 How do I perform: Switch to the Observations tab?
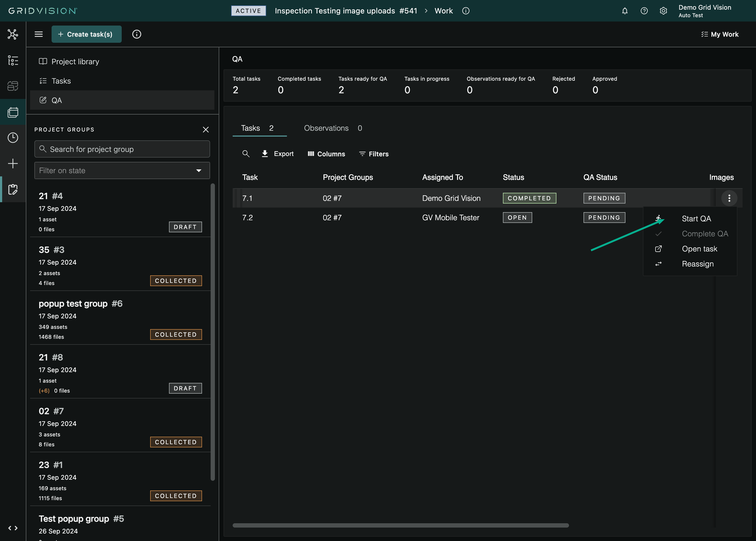[x=333, y=128]
